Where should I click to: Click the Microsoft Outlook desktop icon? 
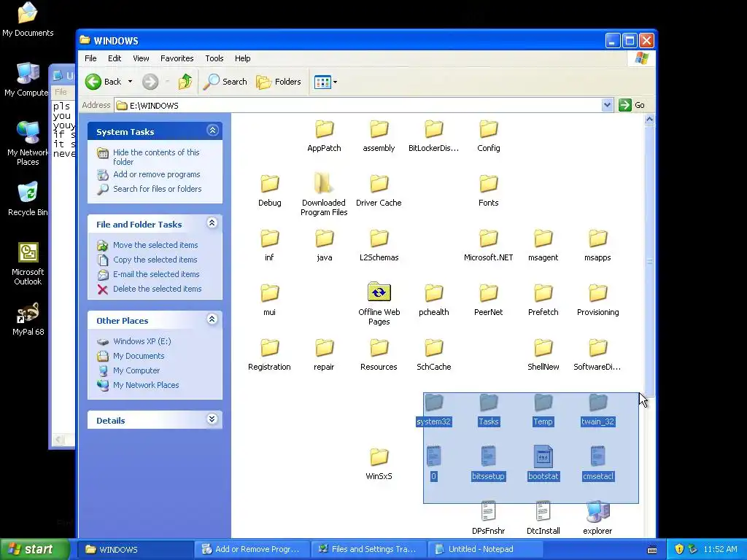(28, 264)
